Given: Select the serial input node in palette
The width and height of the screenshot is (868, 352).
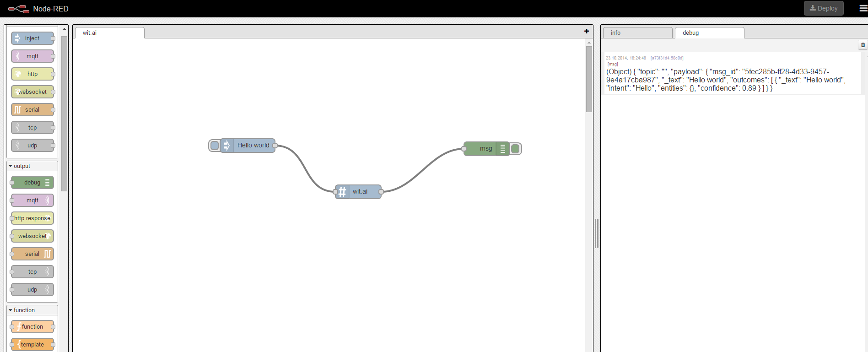Looking at the screenshot, I should [x=32, y=110].
